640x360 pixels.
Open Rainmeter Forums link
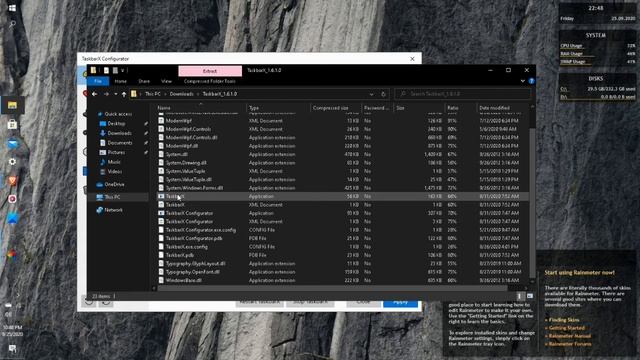(570, 344)
